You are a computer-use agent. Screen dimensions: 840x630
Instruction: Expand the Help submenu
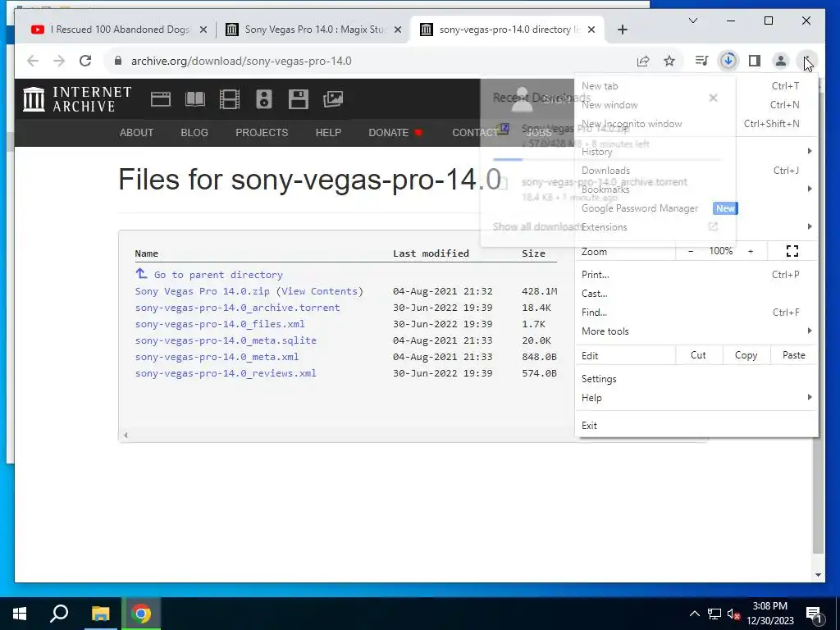tap(696, 398)
